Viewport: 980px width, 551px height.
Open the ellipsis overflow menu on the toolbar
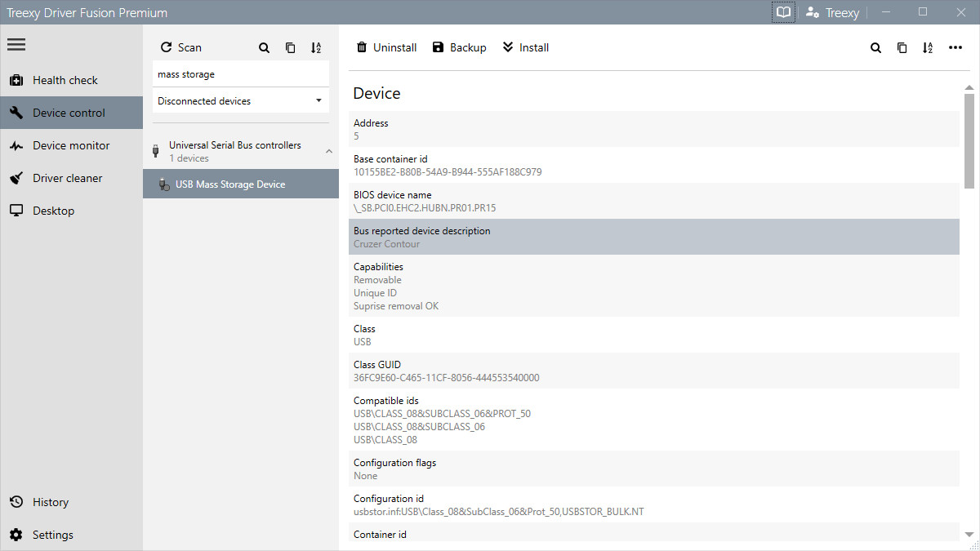pyautogui.click(x=955, y=47)
